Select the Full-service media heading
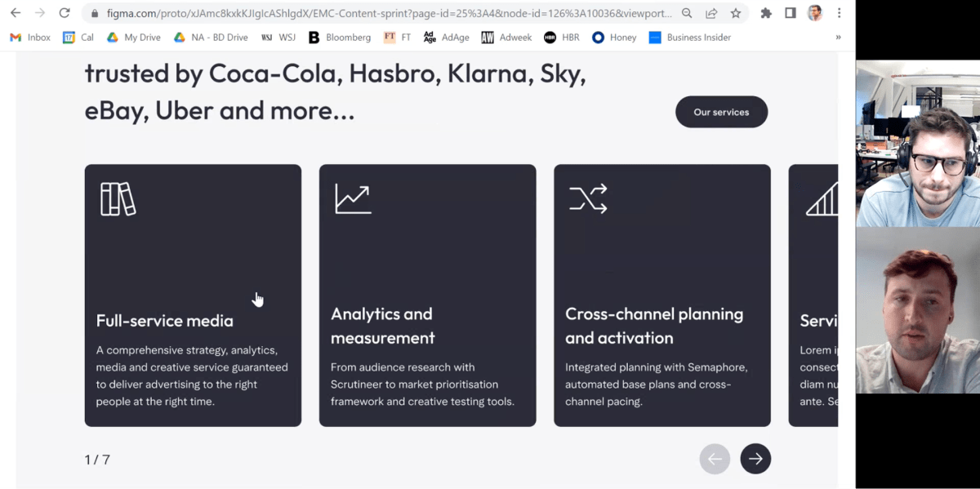 [164, 321]
